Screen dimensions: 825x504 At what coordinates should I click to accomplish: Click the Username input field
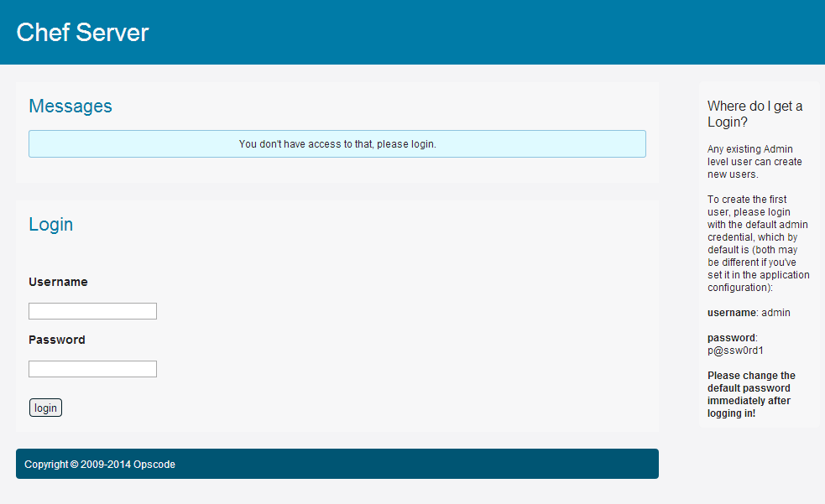click(92, 311)
